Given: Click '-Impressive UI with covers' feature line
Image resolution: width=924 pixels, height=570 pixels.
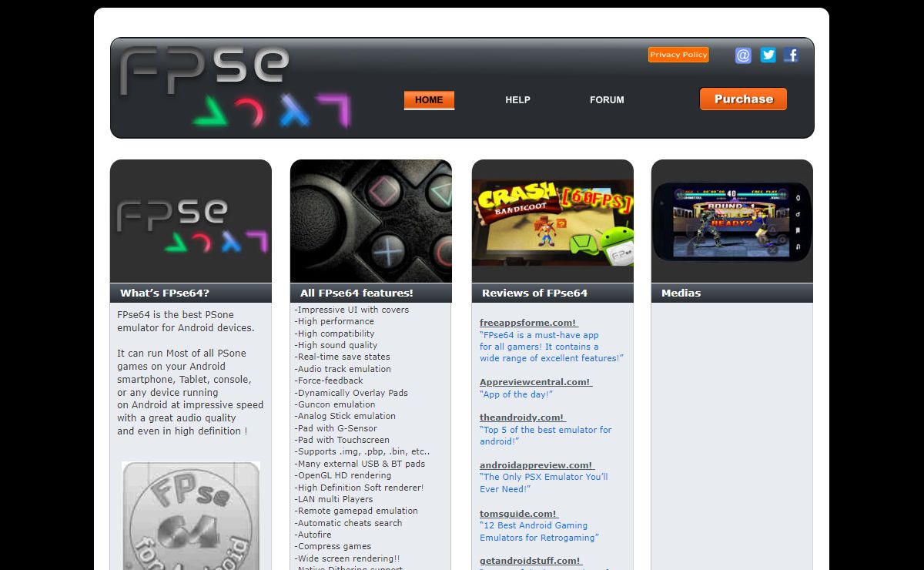Looking at the screenshot, I should point(352,310).
